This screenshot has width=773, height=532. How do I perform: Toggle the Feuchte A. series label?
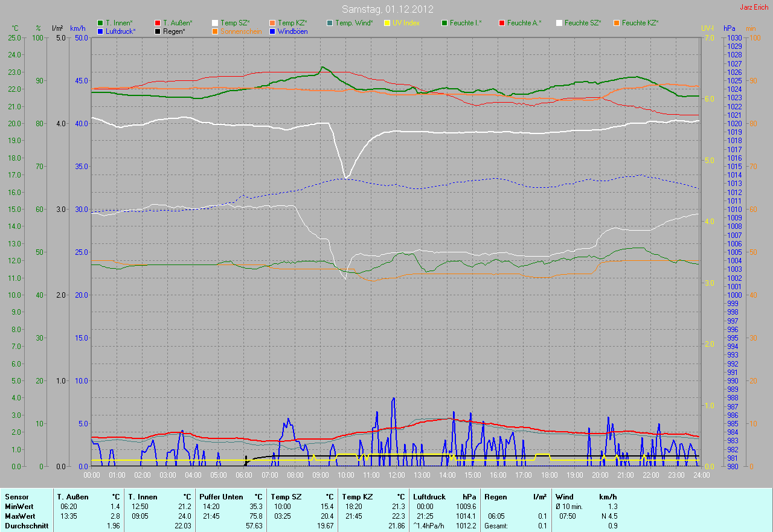tap(524, 23)
